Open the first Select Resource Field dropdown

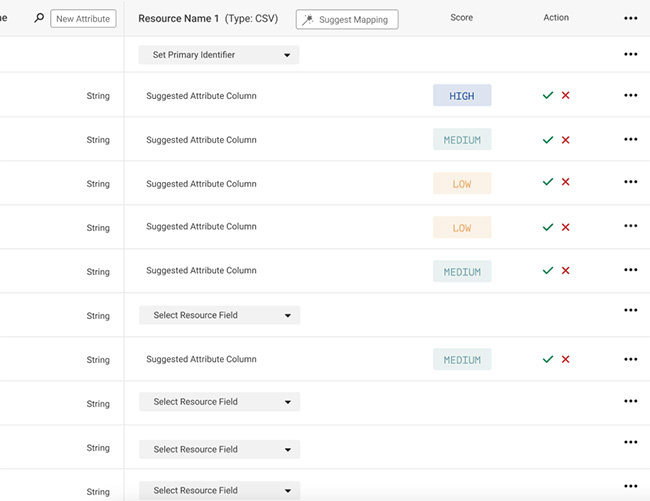tap(219, 315)
